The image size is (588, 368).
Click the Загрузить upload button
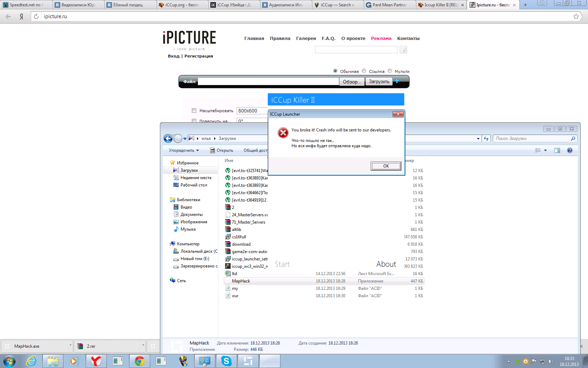coord(379,81)
